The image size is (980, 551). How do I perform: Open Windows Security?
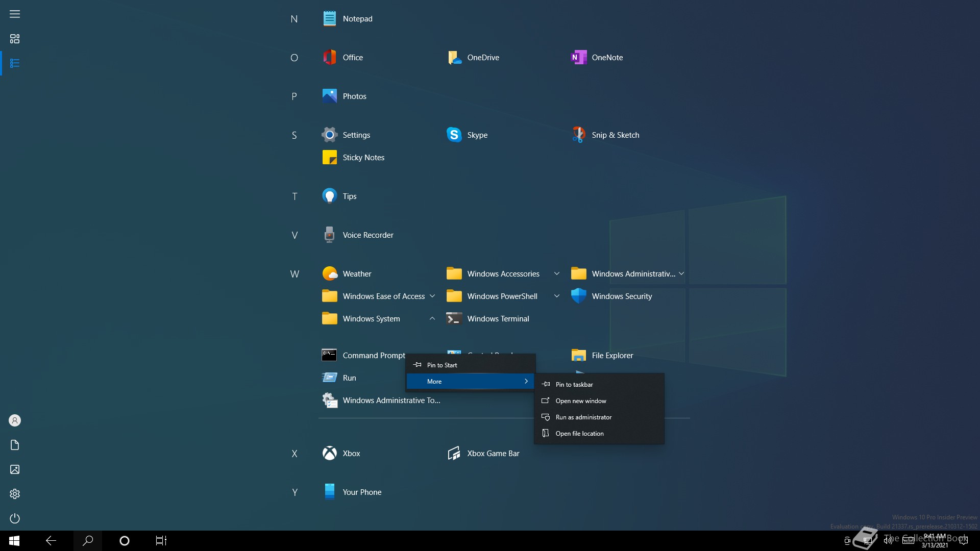[611, 296]
